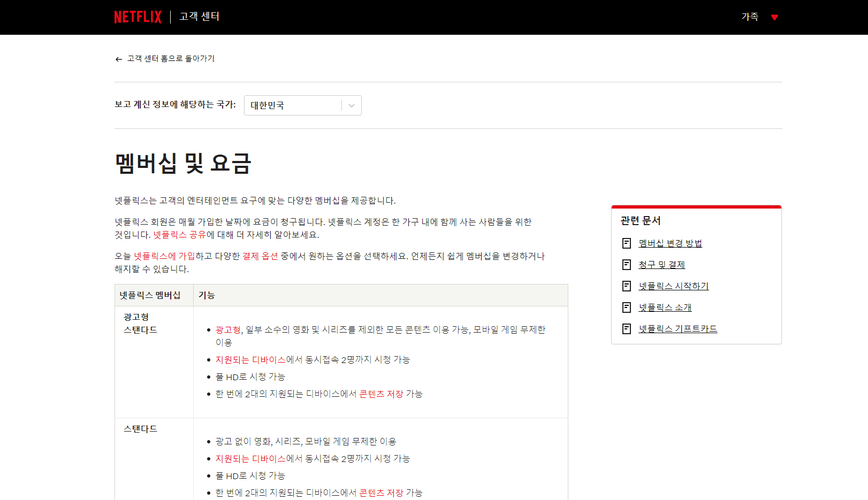The width and height of the screenshot is (868, 500).
Task: Click the back arrow icon
Action: point(119,59)
